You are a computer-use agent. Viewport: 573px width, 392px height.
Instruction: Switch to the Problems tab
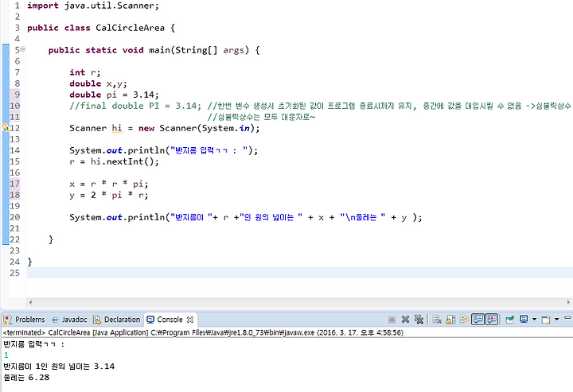(24, 320)
